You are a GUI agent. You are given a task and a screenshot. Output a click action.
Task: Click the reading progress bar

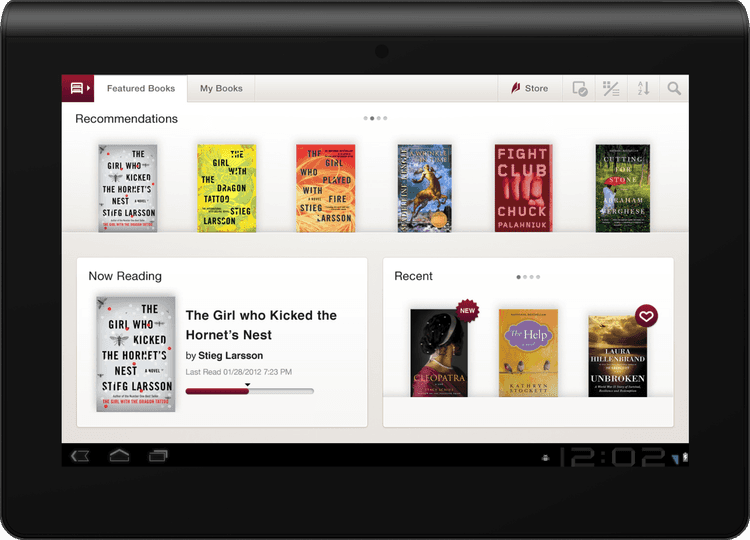[250, 391]
